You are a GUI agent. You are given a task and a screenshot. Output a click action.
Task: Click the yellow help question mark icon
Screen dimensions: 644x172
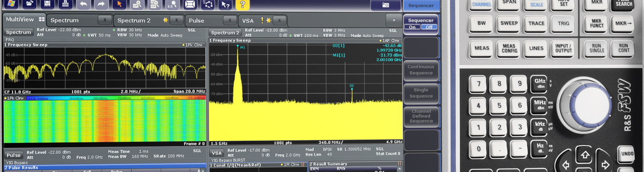[x=242, y=4]
